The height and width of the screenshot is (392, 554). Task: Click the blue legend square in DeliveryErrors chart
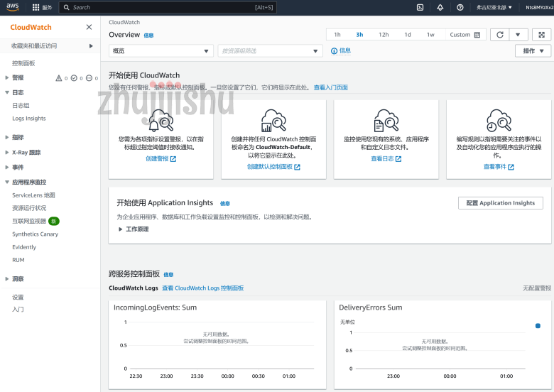point(538,326)
